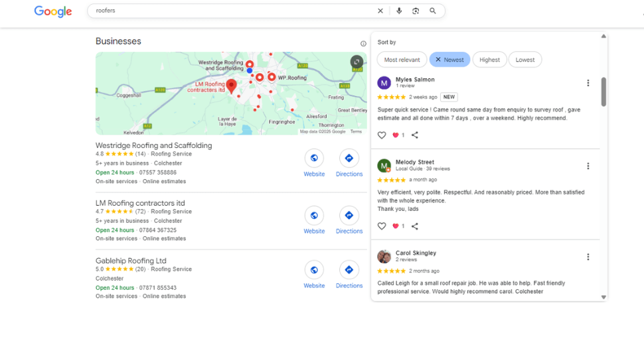The image size is (644, 343).
Task: Get Directions to Westridge Roofing
Action: [349, 159]
